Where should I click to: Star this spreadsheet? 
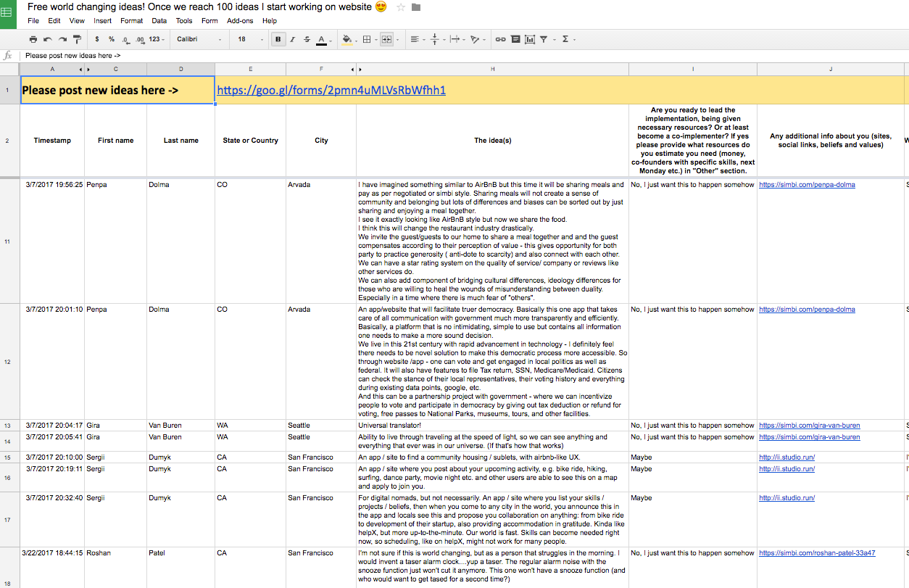(x=401, y=7)
